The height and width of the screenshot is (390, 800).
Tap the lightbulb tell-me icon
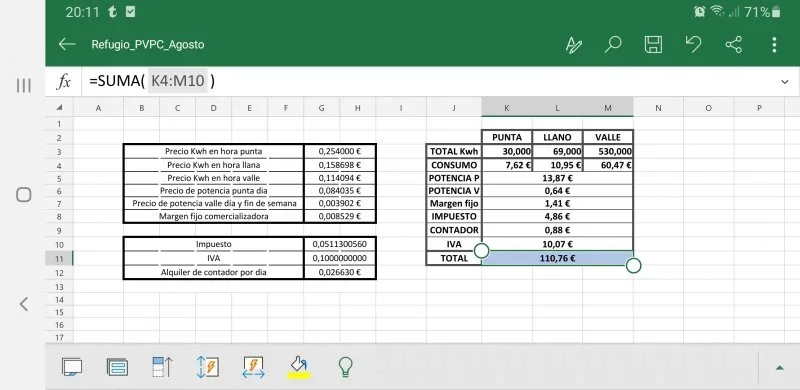tap(345, 367)
